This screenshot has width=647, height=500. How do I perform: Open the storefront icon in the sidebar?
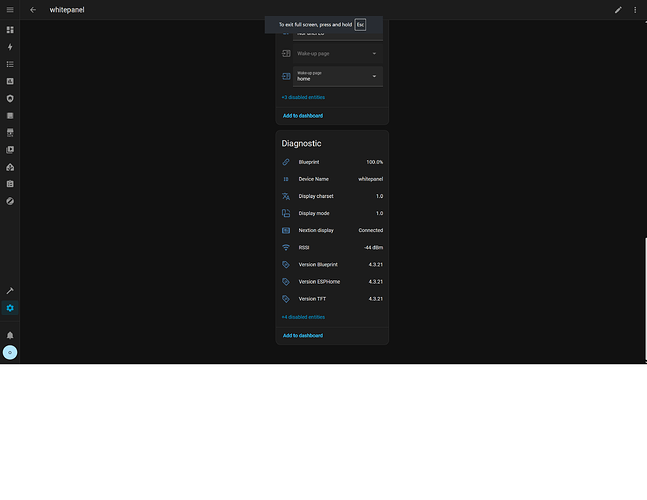[10, 132]
